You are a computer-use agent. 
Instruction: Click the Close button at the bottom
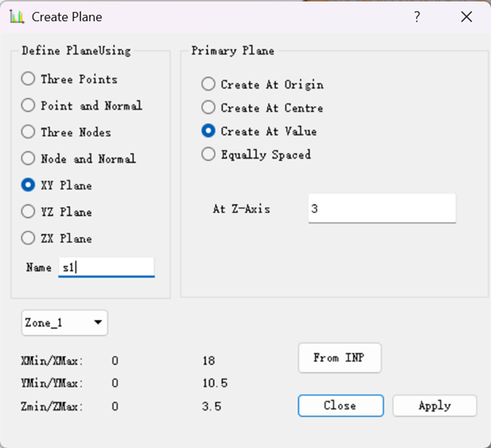coord(341,406)
